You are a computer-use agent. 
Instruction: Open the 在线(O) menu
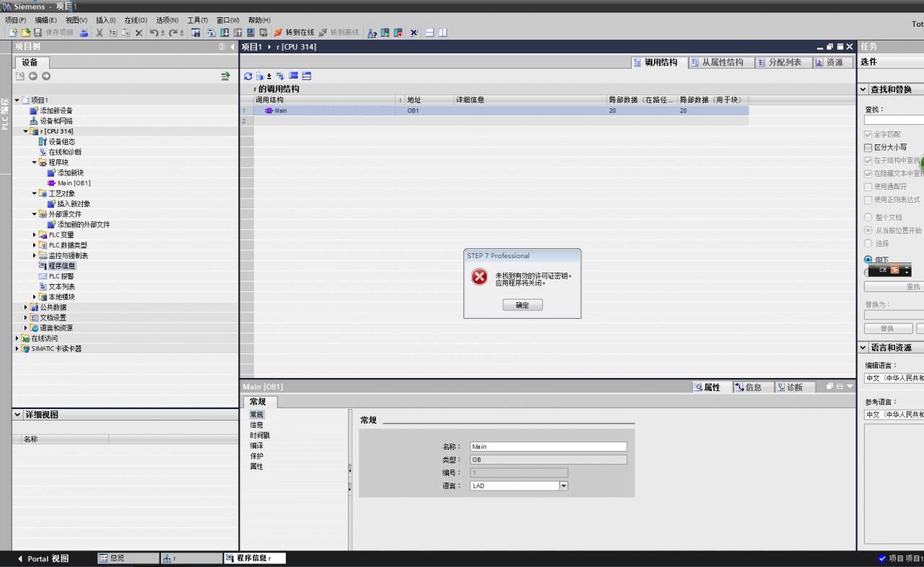click(x=135, y=20)
